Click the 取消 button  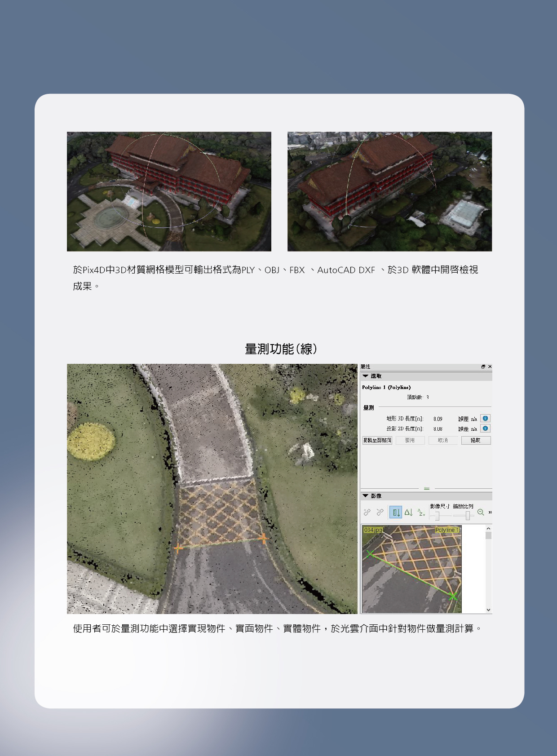[x=443, y=440]
